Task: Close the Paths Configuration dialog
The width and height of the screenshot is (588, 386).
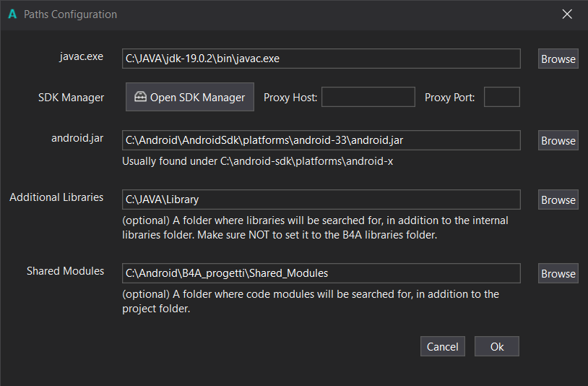Action: point(567,14)
